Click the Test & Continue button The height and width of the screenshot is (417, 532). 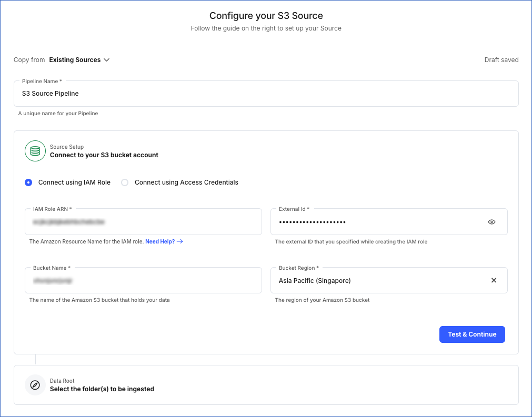tap(472, 334)
